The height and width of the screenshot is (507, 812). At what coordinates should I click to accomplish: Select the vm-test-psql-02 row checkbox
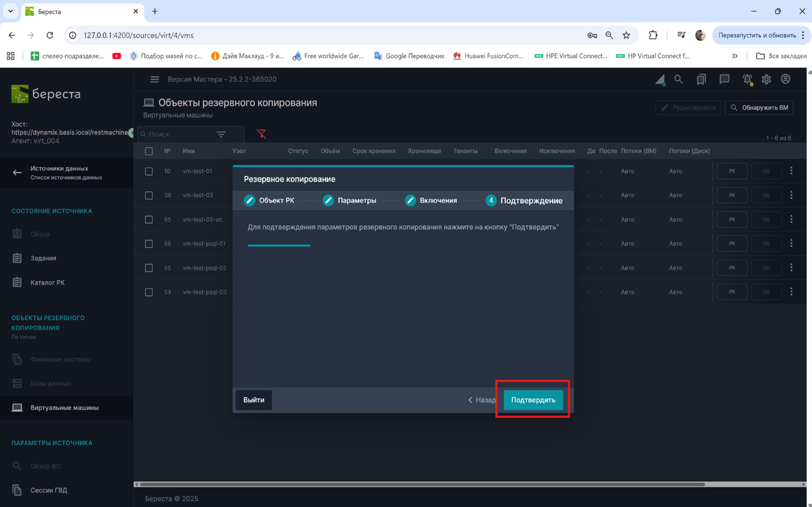[x=149, y=268]
